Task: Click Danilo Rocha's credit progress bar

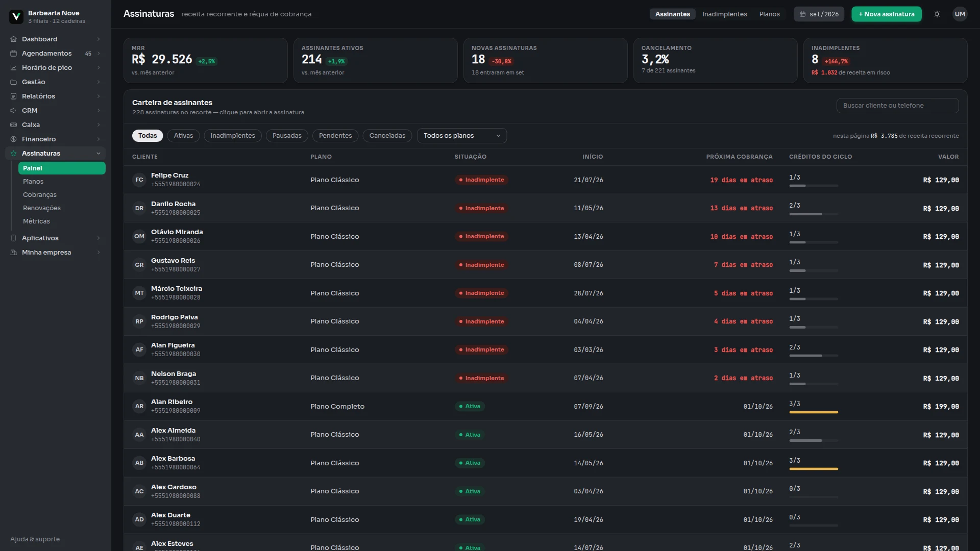Action: click(814, 214)
